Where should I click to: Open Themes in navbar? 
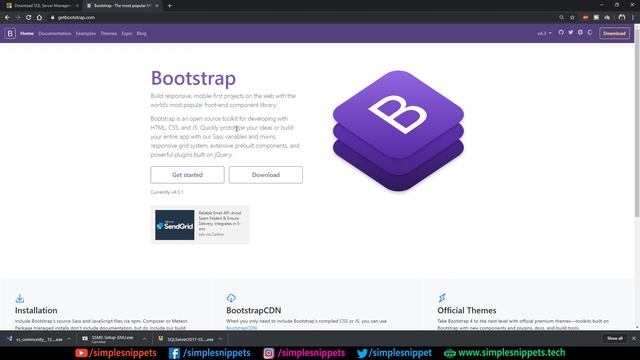pos(109,33)
